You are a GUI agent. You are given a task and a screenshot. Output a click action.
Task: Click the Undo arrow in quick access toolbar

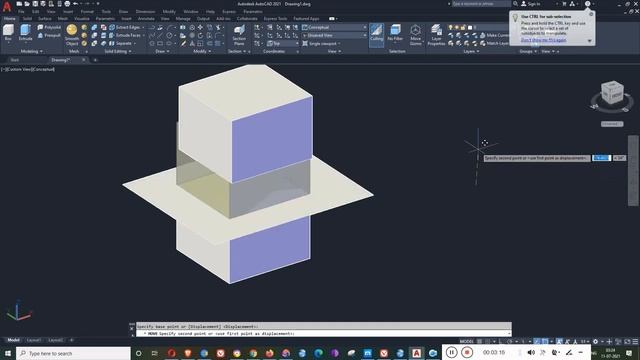click(76, 4)
